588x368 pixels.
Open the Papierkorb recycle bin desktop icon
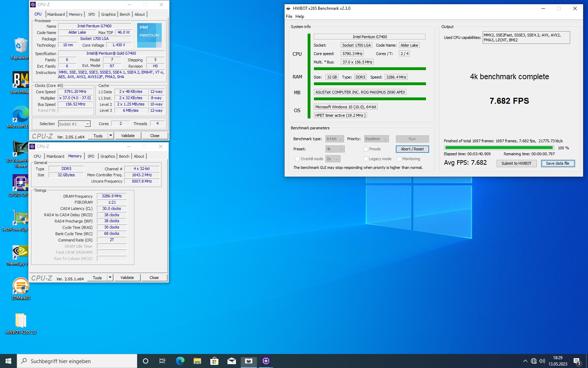coord(20,48)
